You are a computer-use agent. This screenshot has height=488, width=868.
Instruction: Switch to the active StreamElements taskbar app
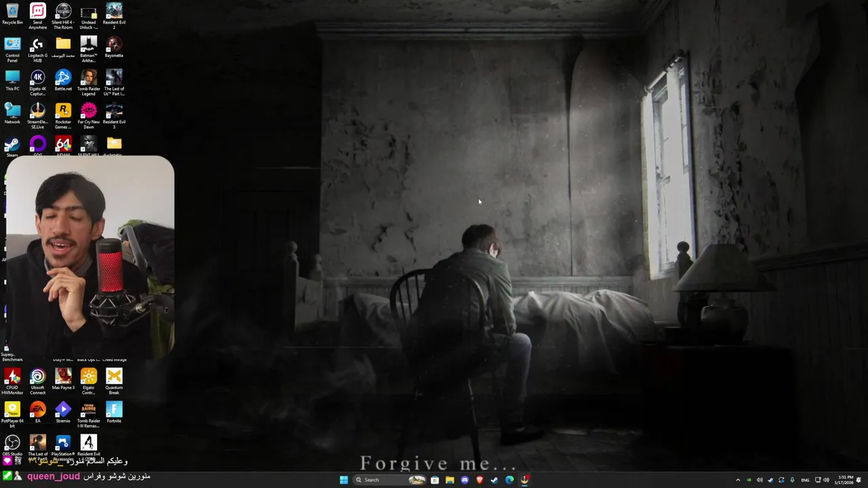pos(524,480)
